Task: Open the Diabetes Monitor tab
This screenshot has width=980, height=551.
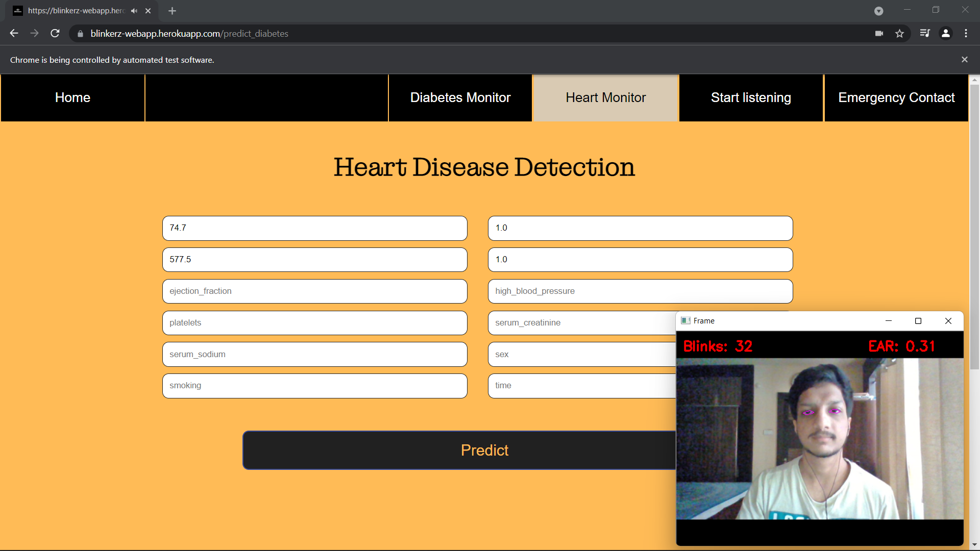Action: tap(460, 97)
